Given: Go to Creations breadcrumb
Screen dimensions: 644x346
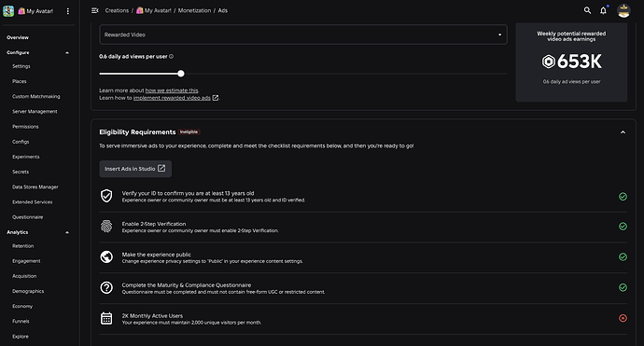Looking at the screenshot, I should click(117, 10).
